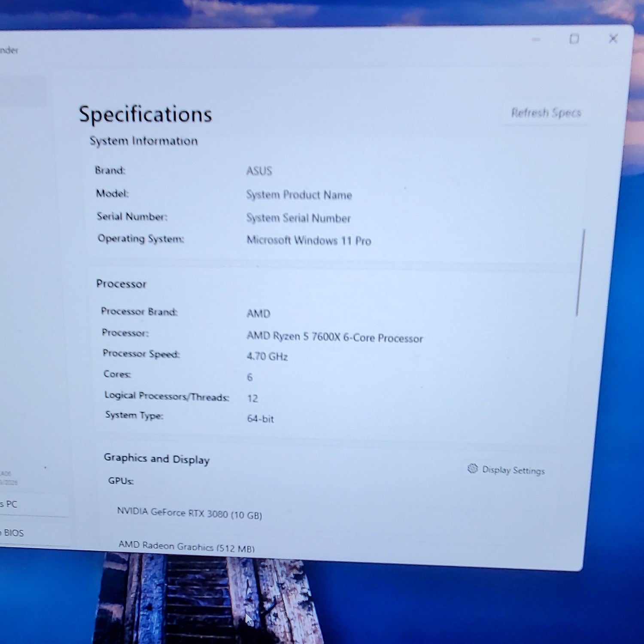The height and width of the screenshot is (644, 644).
Task: Click the brand value 'ASUS'
Action: pos(259,171)
